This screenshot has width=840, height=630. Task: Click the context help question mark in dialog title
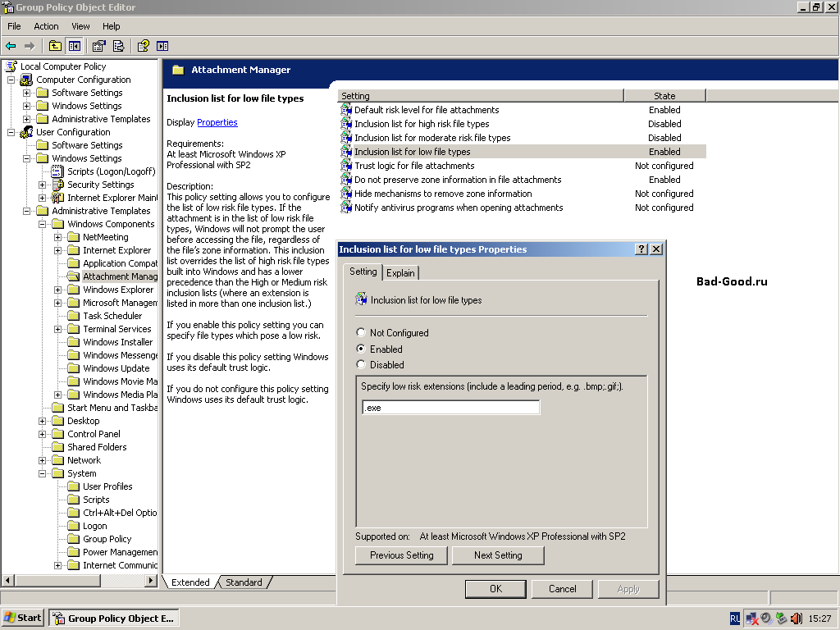click(x=641, y=249)
